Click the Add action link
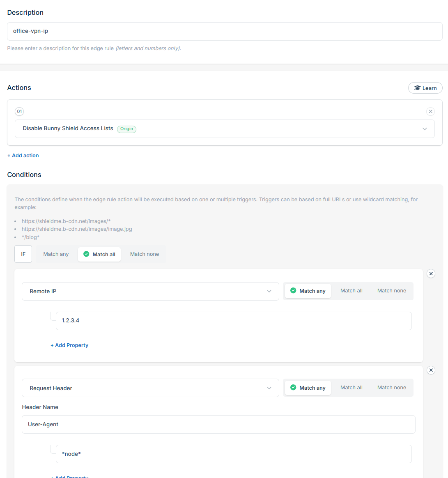Screen dimensions: 448x478 coord(23,156)
